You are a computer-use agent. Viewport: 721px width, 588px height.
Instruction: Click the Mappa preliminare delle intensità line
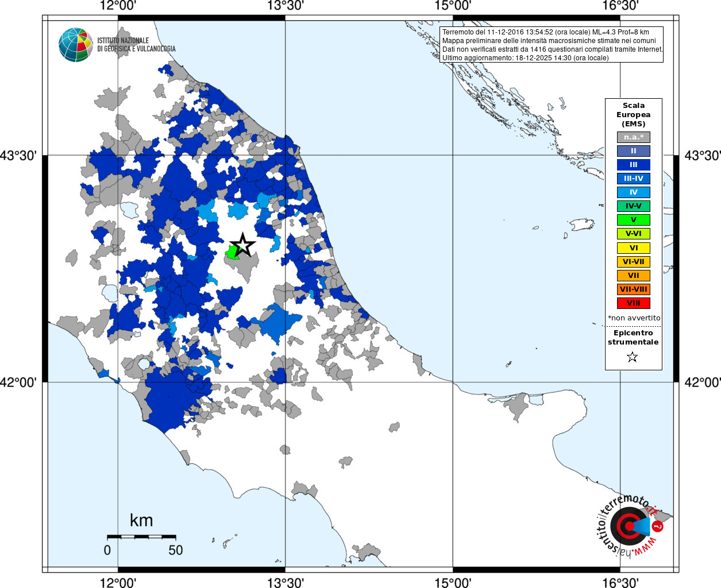pos(549,41)
